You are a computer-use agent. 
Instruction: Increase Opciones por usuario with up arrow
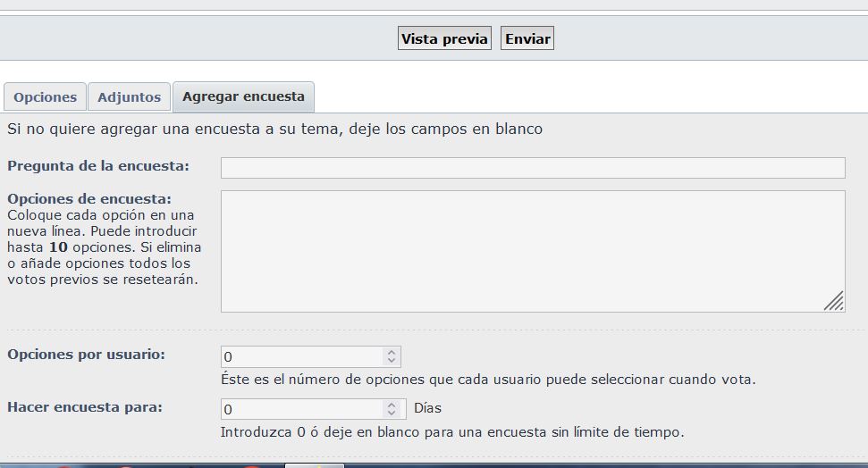[392, 352]
